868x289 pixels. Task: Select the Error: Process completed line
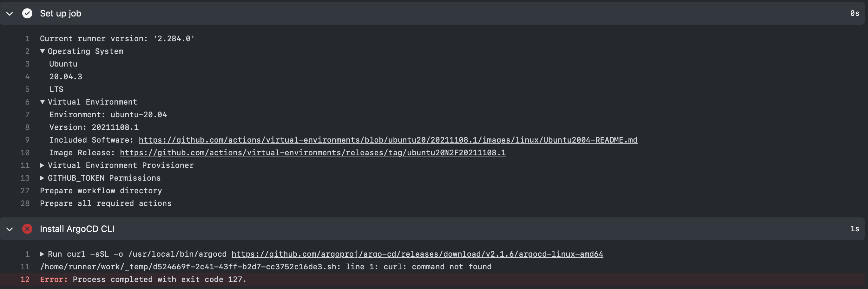(143, 279)
